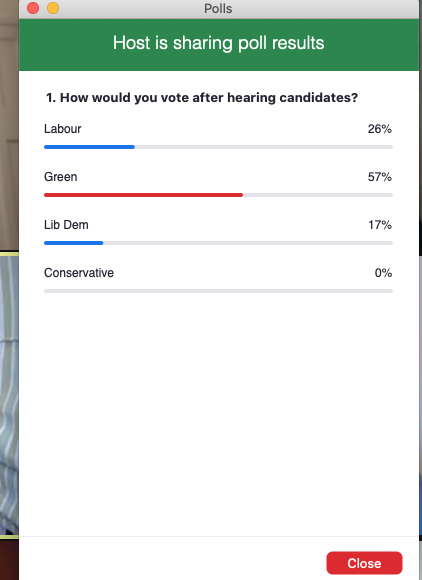The width and height of the screenshot is (422, 580).
Task: Click the Lib Dem 17% value
Action: (x=380, y=225)
